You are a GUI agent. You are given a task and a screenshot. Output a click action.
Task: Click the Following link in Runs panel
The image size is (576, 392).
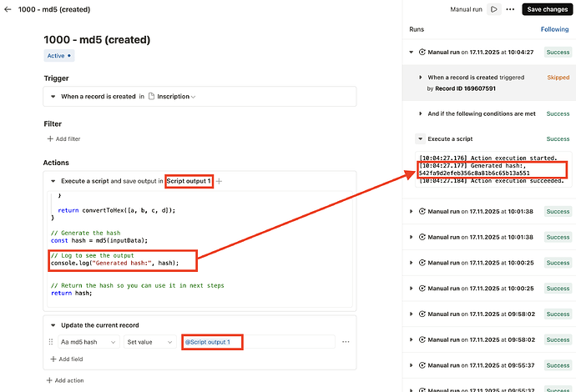[x=554, y=29]
